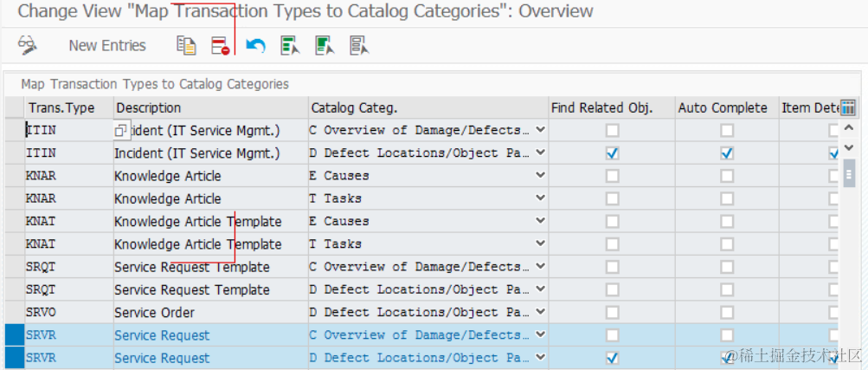Open the table column configuration icon
The height and width of the screenshot is (370, 868).
point(848,107)
